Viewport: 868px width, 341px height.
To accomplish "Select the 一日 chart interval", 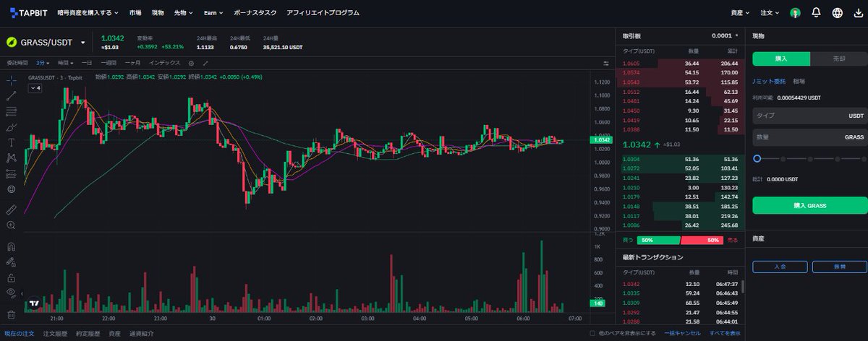I will pyautogui.click(x=87, y=63).
